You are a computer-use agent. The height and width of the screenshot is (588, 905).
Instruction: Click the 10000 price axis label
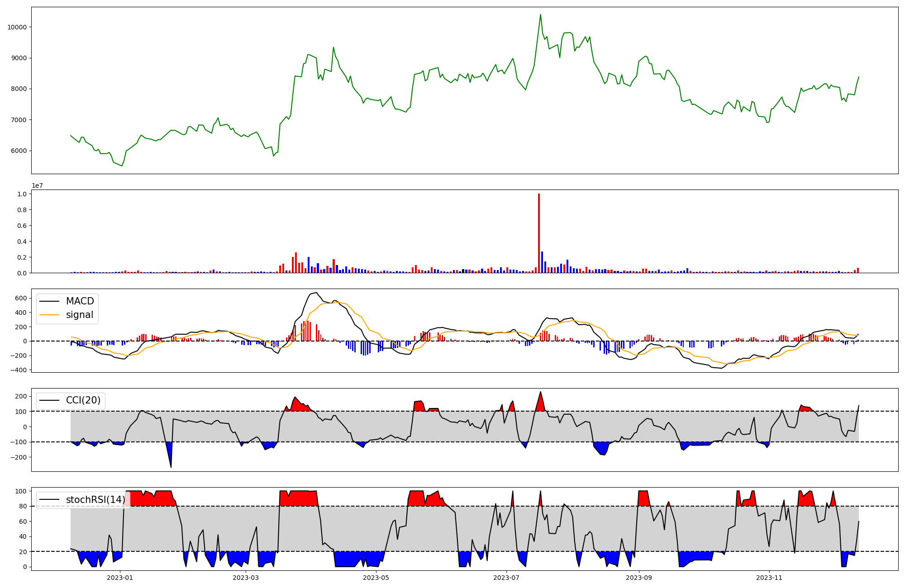coord(17,27)
